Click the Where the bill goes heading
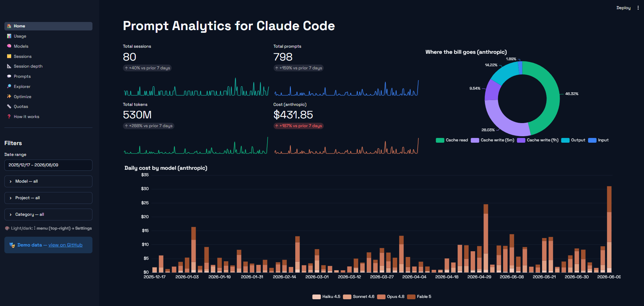The width and height of the screenshot is (644, 306). click(x=466, y=52)
